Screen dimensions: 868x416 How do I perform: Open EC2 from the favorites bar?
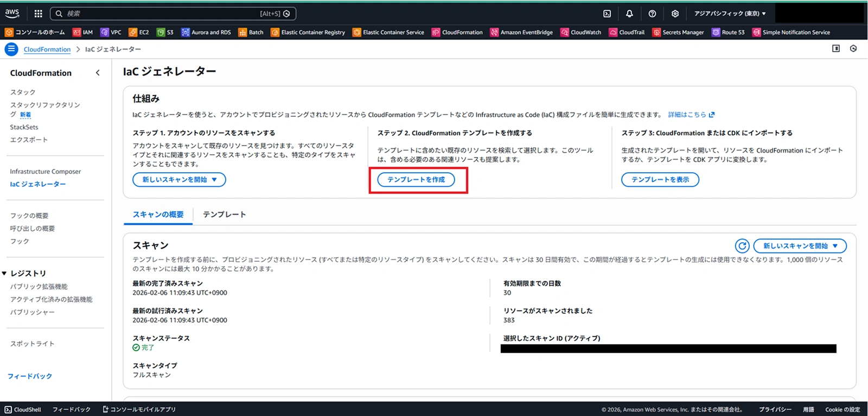coord(139,33)
